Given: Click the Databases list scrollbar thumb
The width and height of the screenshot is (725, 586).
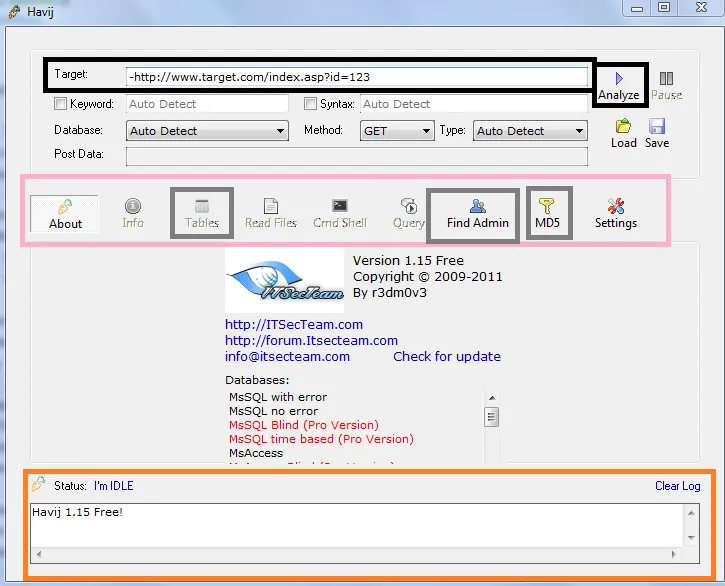Looking at the screenshot, I should 492,417.
